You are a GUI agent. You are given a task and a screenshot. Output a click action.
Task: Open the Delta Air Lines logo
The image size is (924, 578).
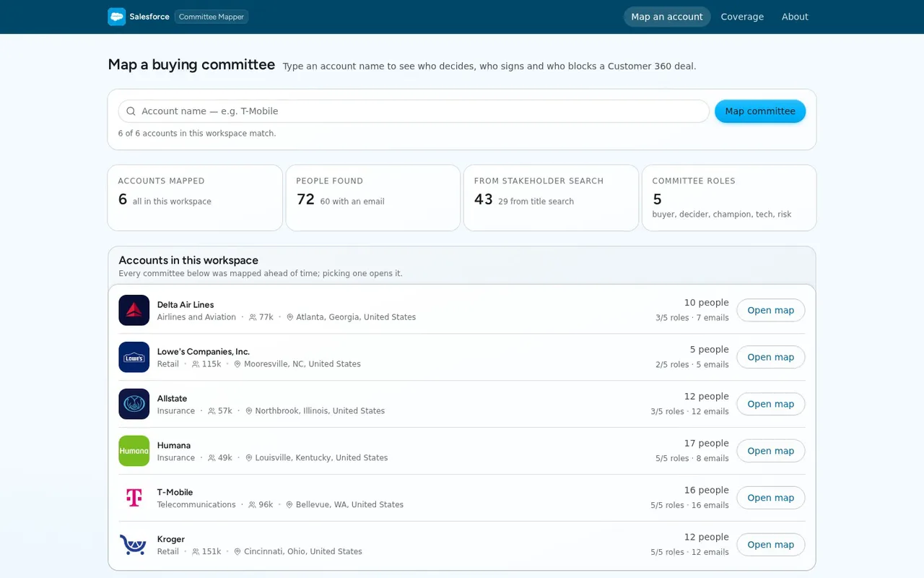point(134,310)
